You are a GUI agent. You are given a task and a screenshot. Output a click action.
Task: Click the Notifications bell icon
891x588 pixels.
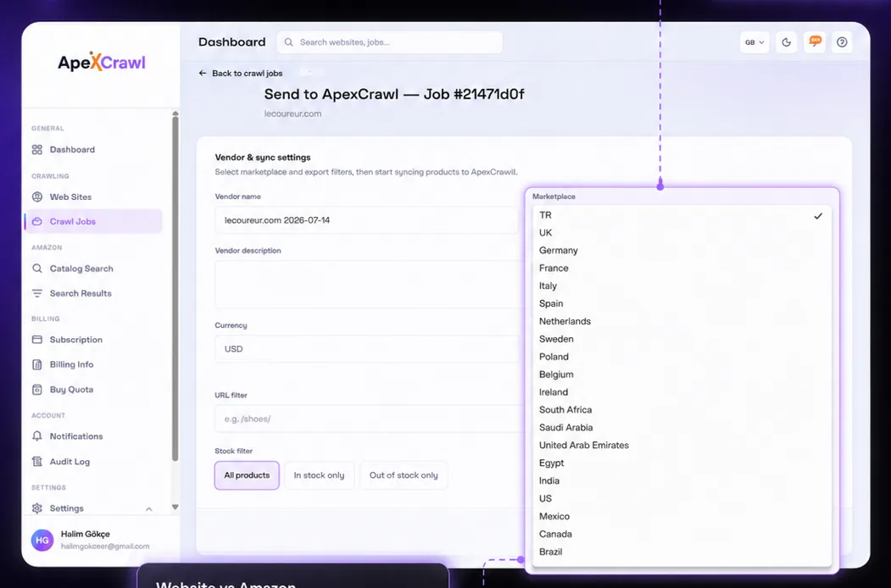pos(37,435)
